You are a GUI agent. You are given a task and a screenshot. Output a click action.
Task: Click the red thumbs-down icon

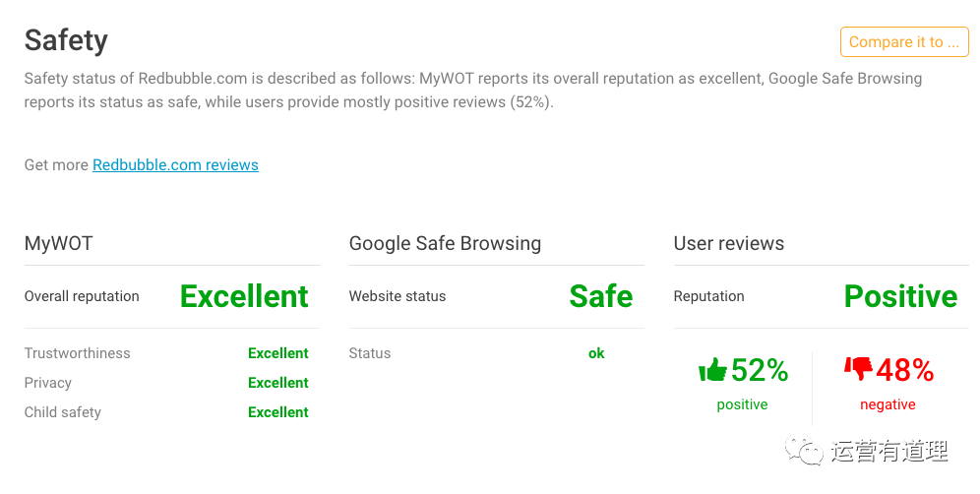point(858,369)
